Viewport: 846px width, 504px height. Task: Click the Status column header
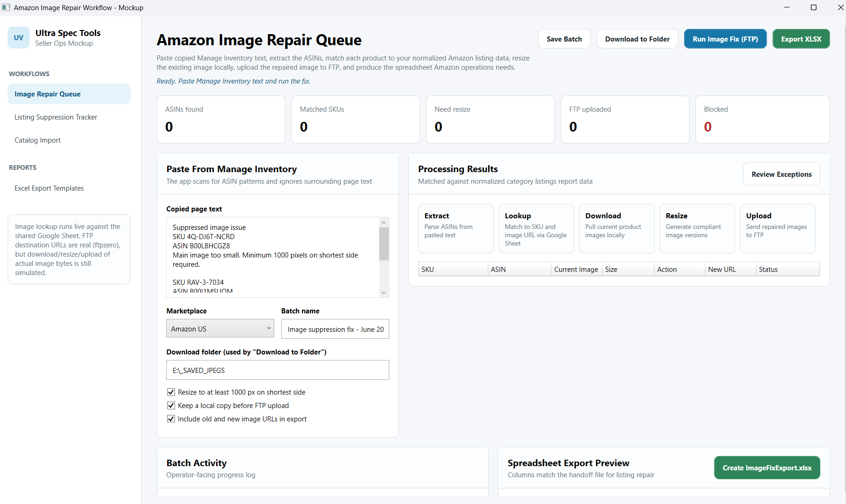click(788, 270)
